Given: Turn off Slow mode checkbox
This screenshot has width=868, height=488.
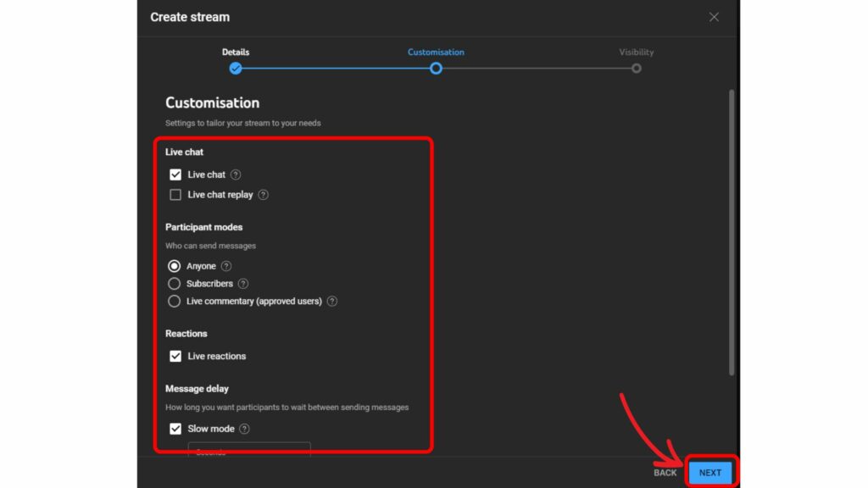Looking at the screenshot, I should point(175,429).
